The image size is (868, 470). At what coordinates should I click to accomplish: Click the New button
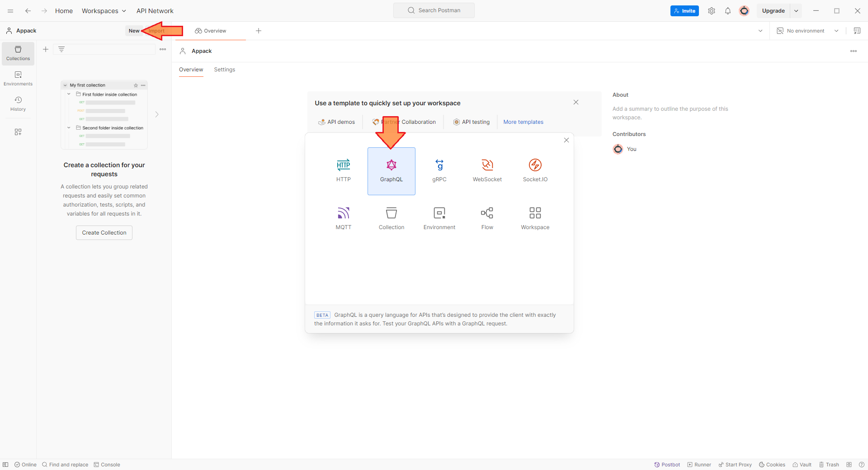(134, 31)
